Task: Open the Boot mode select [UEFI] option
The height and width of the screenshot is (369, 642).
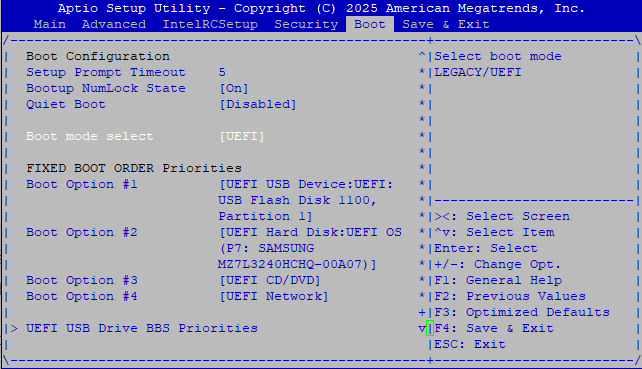Action: pyautogui.click(x=242, y=136)
